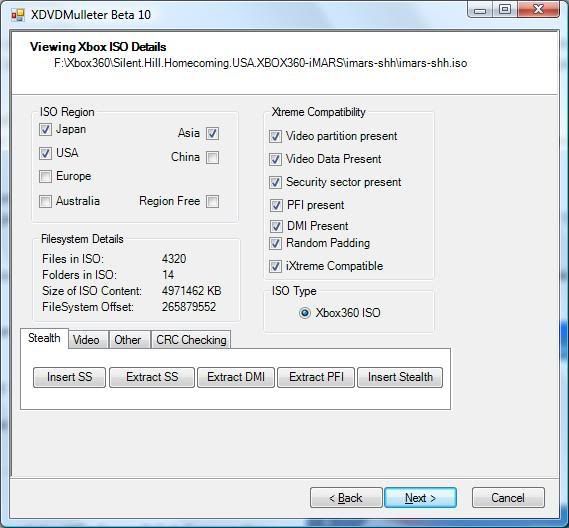569x528 pixels.
Task: Toggle Security sector present checkbox
Action: coord(275,183)
